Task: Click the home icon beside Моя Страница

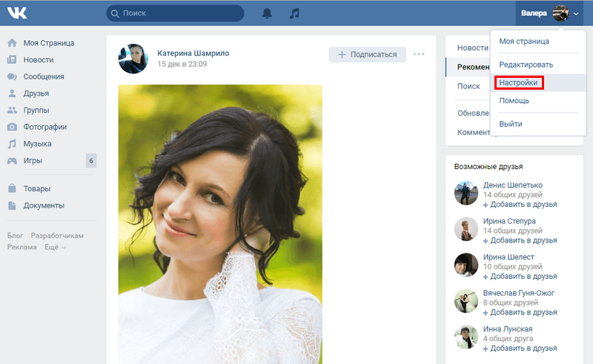Action: (x=12, y=43)
